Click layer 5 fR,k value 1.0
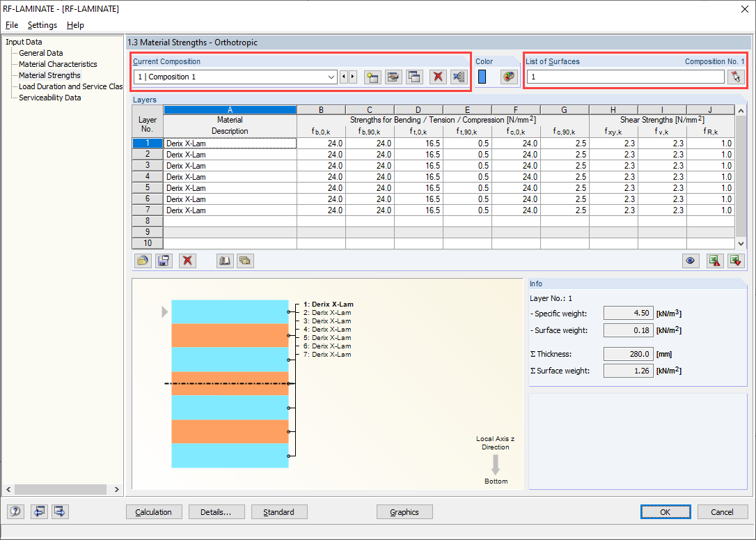The height and width of the screenshot is (540, 756). 710,187
